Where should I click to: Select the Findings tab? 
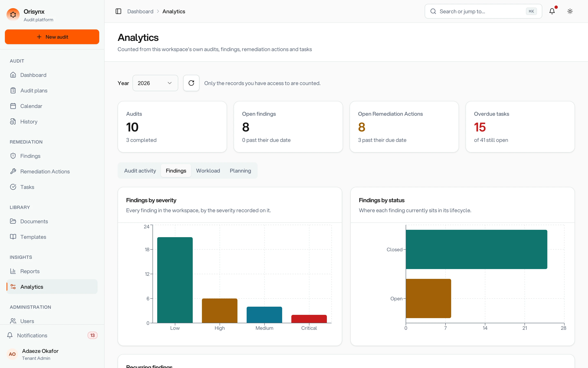pyautogui.click(x=176, y=171)
